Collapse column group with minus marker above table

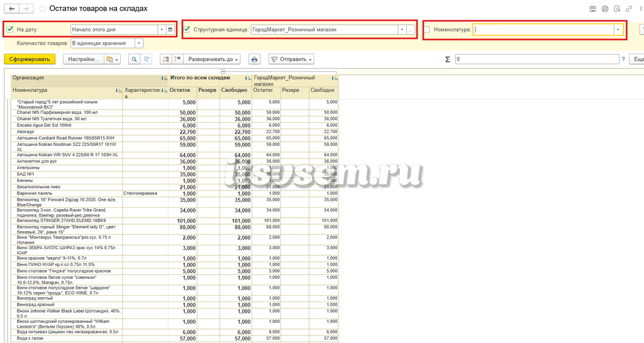(223, 72)
